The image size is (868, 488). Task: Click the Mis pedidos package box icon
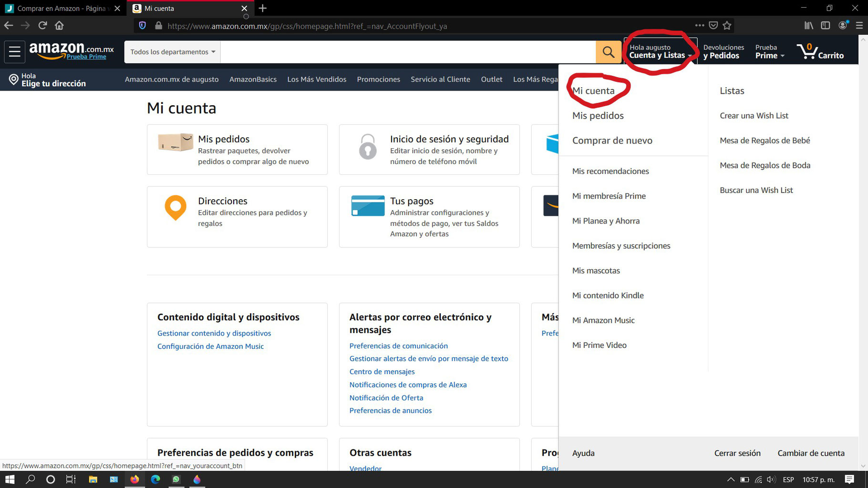[176, 142]
